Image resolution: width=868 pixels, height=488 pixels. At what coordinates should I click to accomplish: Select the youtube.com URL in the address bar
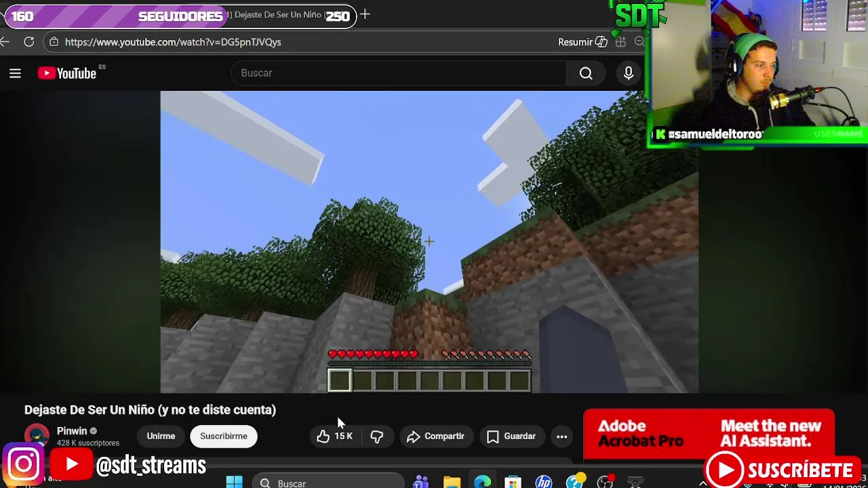point(173,42)
